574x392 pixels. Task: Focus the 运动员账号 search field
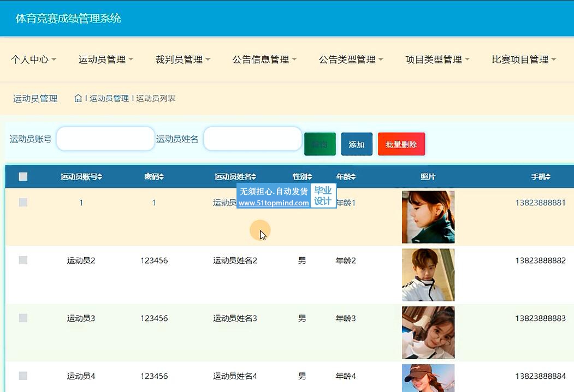pyautogui.click(x=106, y=139)
